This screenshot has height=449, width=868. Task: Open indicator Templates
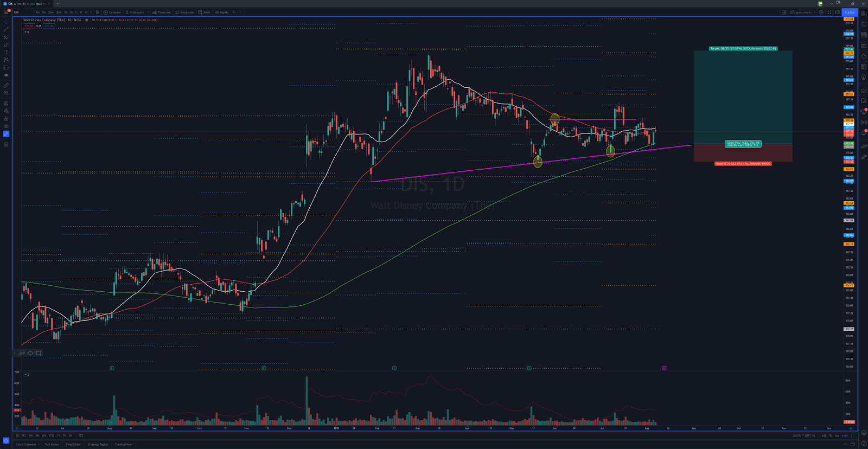[x=184, y=12]
